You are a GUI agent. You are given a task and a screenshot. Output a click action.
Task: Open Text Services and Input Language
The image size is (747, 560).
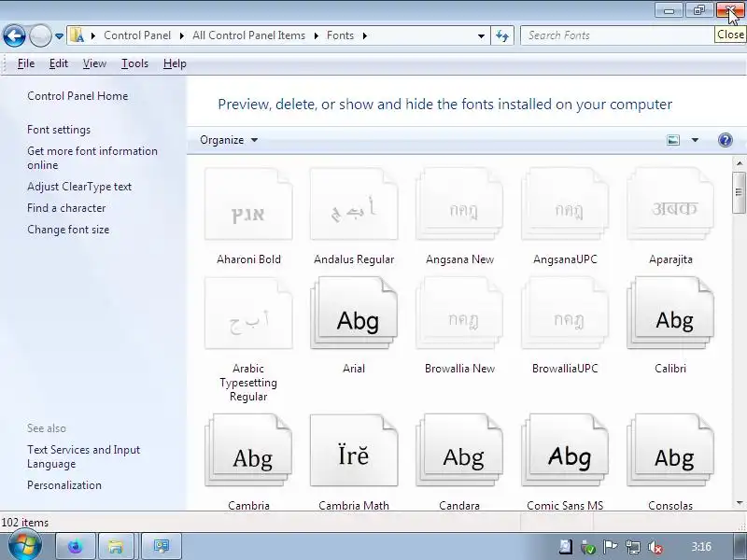(x=83, y=456)
